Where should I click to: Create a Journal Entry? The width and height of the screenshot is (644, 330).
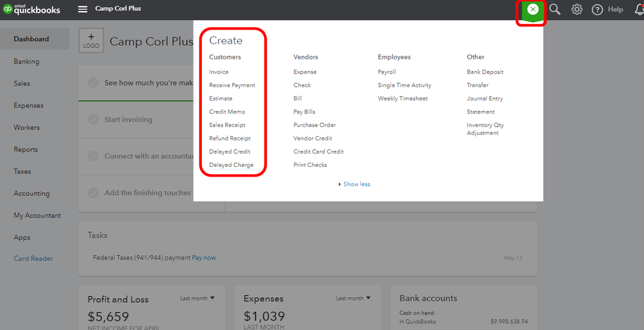[x=485, y=99]
